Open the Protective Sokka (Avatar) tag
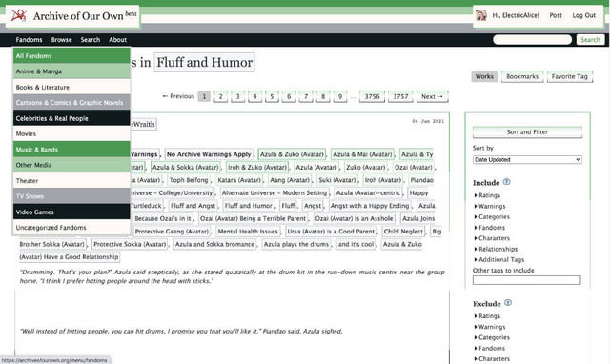The height and width of the screenshot is (364, 610). click(x=130, y=244)
